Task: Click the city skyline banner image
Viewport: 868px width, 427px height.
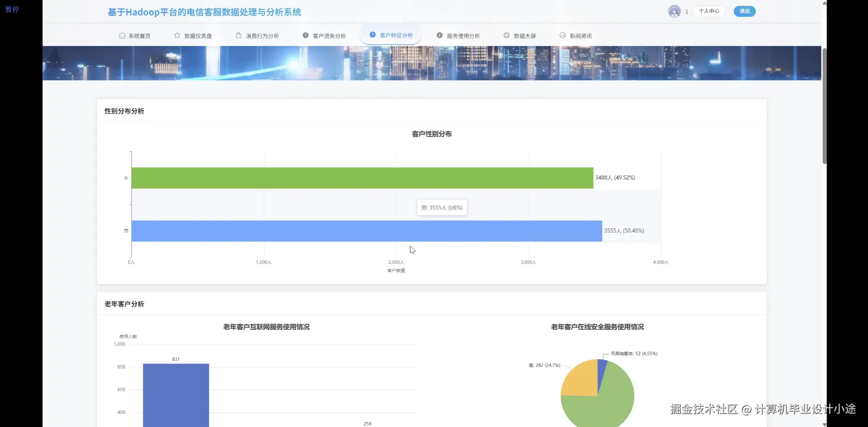Action: [x=432, y=63]
